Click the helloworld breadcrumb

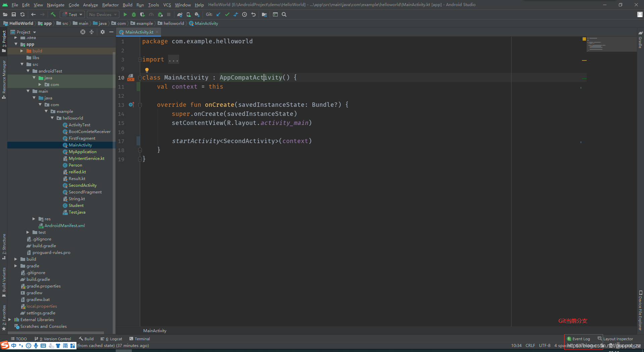[x=171, y=23]
